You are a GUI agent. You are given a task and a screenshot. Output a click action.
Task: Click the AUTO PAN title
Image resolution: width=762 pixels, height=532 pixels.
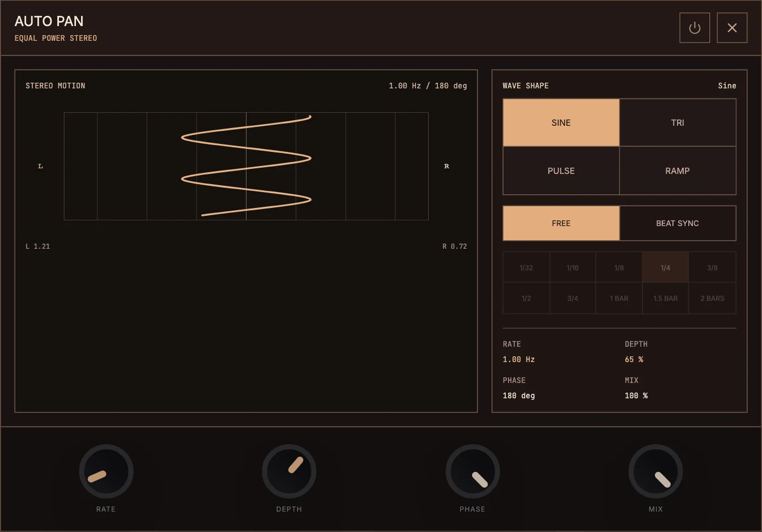[x=49, y=21]
